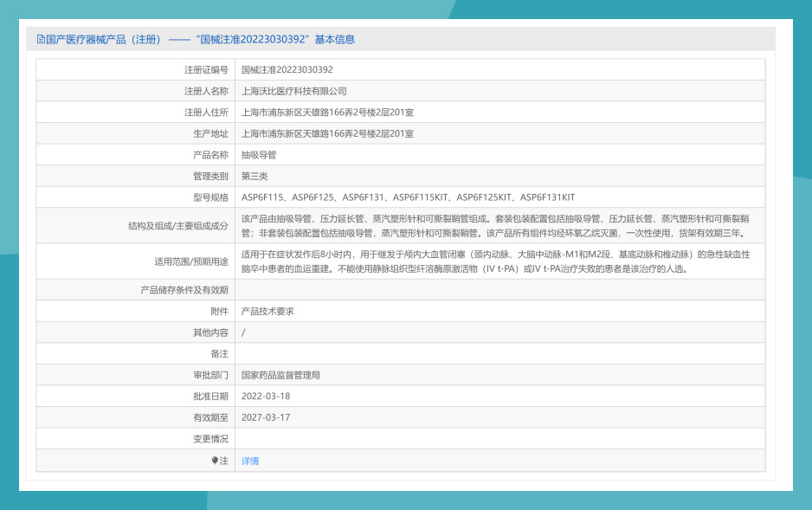Select the 备注 row label
Viewport: 812px width, 510px height.
(x=220, y=353)
